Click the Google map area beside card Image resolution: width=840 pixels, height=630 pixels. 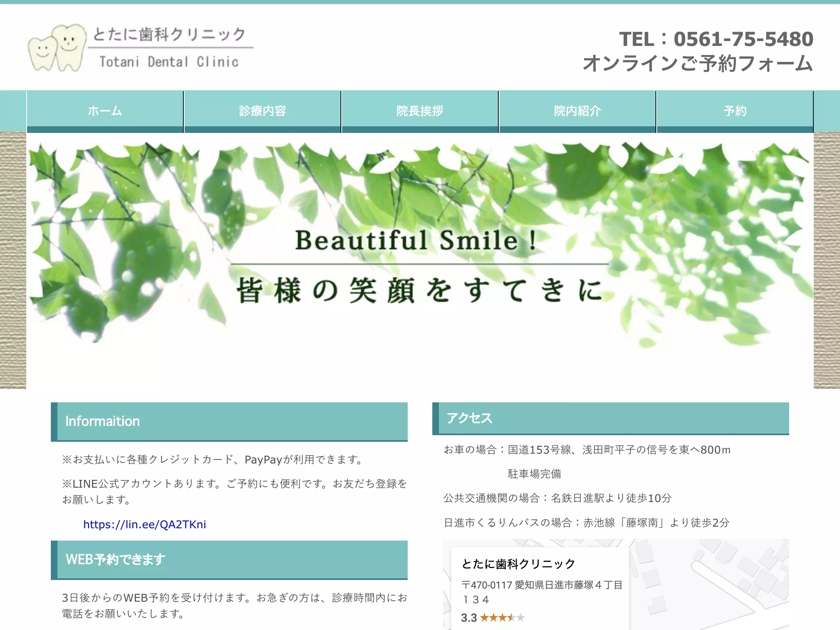pyautogui.click(x=710, y=584)
